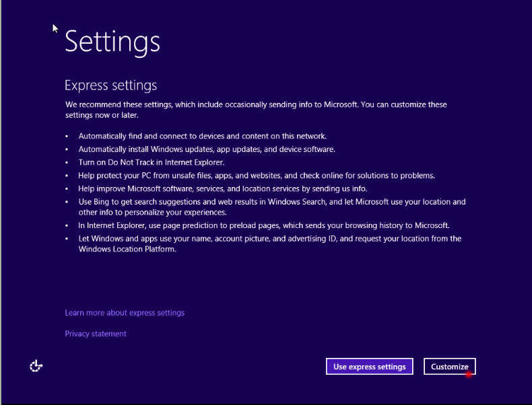Select the 'Turn on Do Not Track' bullet
This screenshot has height=405, width=532.
pyautogui.click(x=152, y=162)
